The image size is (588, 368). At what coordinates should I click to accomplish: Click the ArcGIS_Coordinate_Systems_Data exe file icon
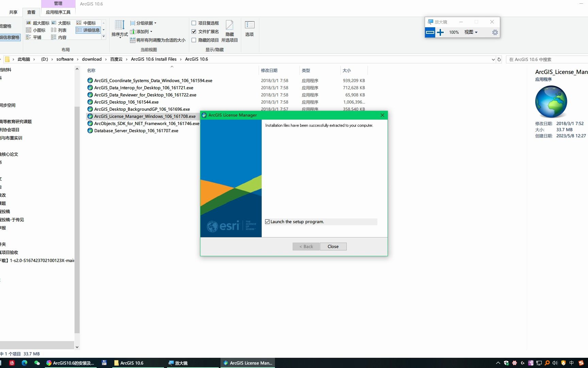(x=90, y=80)
